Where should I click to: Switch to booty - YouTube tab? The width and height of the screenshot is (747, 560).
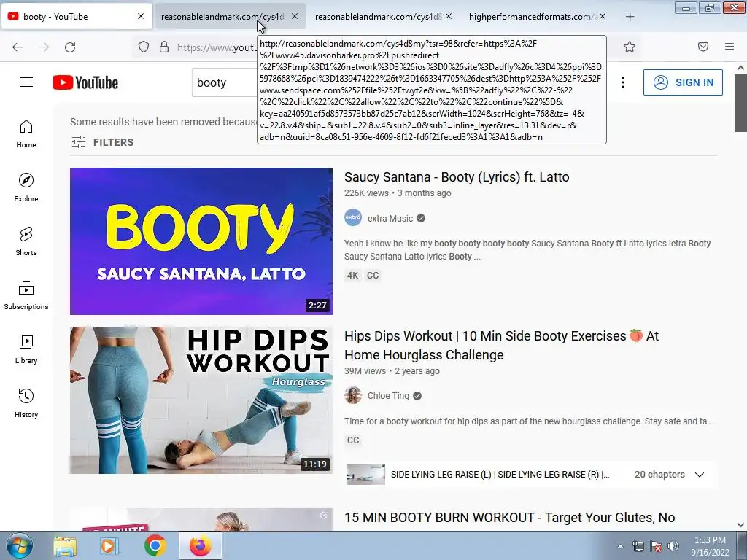[76, 17]
